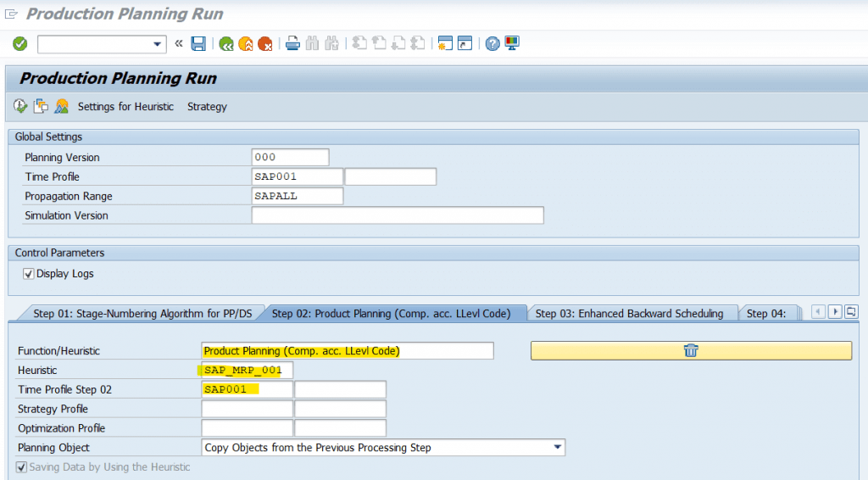Toggle the Display Logs checkbox
Viewport: 868px width, 480px height.
click(x=28, y=273)
